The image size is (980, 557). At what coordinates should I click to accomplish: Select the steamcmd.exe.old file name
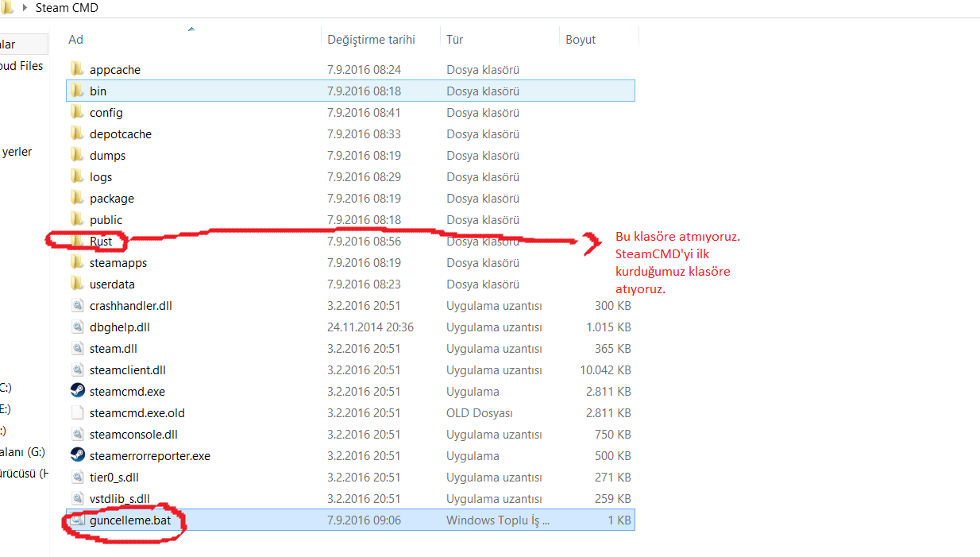point(137,413)
